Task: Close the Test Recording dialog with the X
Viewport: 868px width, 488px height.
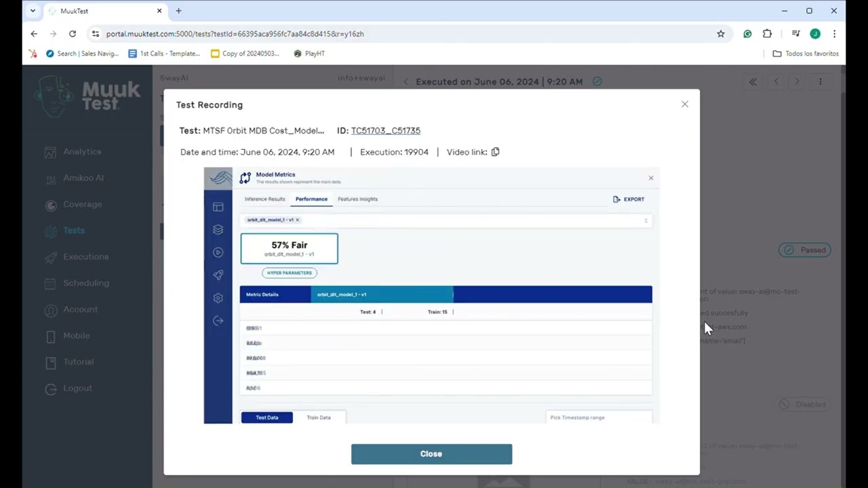Action: point(685,104)
